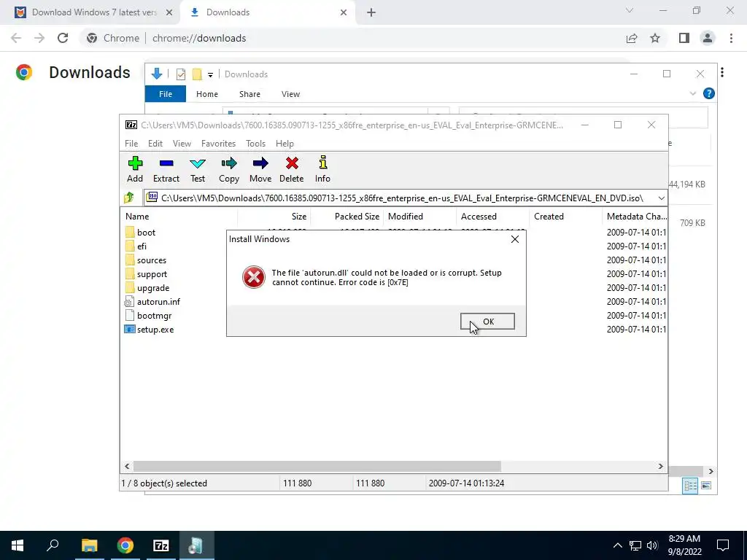This screenshot has height=560, width=747.
Task: Switch Explorer to details view icon
Action: [x=690, y=485]
